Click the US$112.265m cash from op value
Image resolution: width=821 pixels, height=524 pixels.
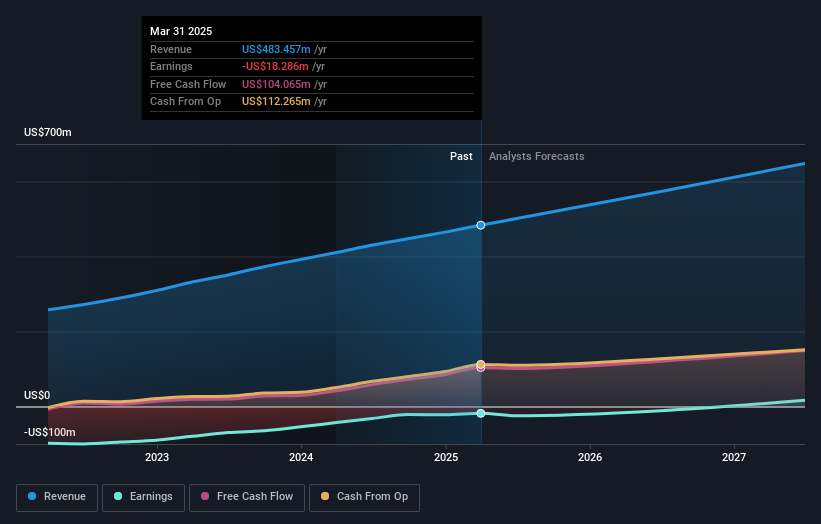pos(276,102)
